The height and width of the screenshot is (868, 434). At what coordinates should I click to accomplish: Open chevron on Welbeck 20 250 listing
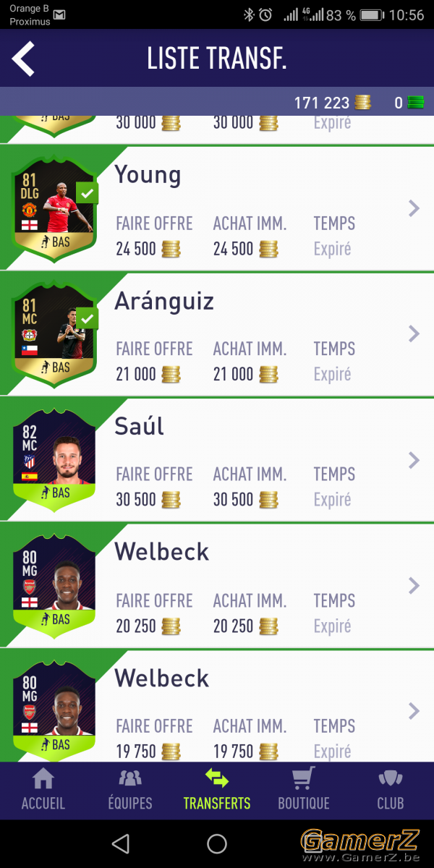pyautogui.click(x=414, y=585)
